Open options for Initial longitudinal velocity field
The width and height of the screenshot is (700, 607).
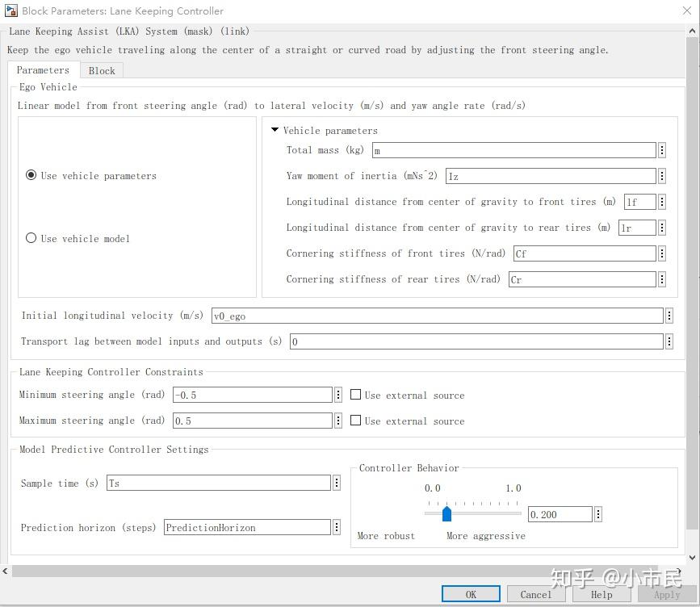click(669, 316)
